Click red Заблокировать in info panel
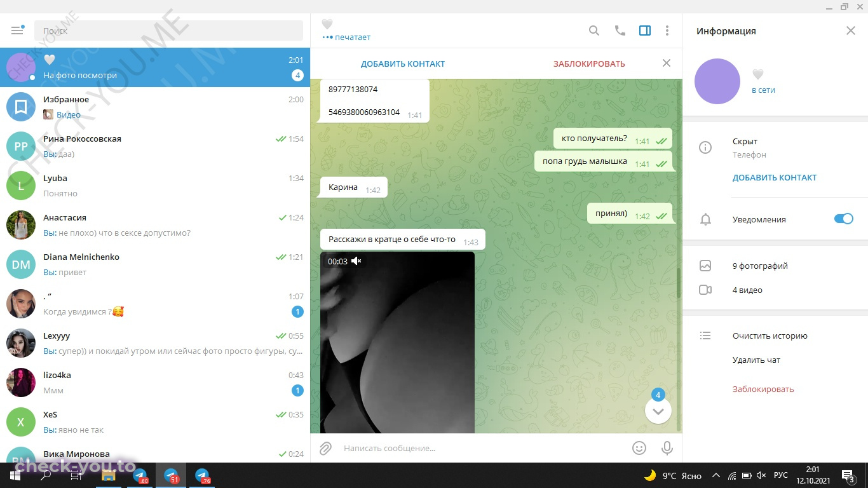This screenshot has height=488, width=868. [763, 389]
